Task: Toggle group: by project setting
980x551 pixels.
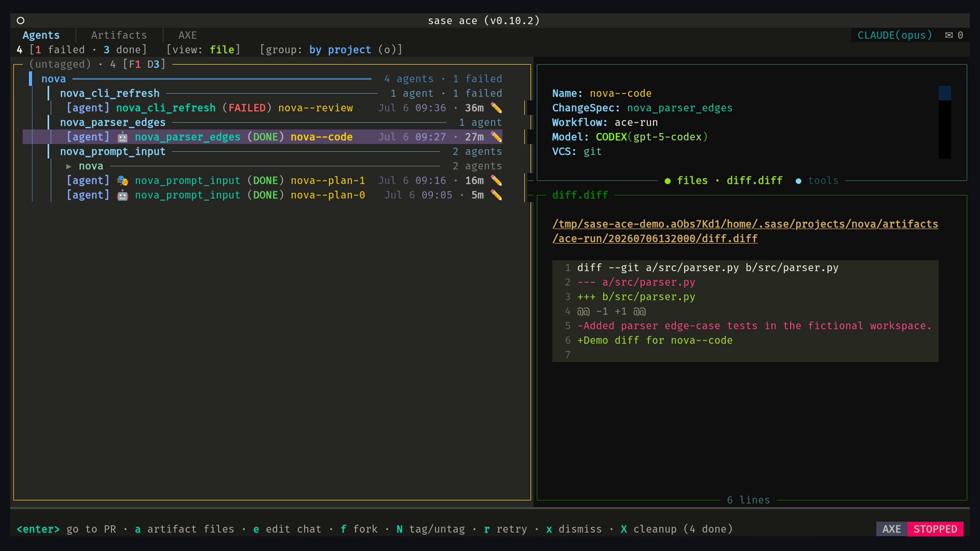Action: tap(331, 49)
